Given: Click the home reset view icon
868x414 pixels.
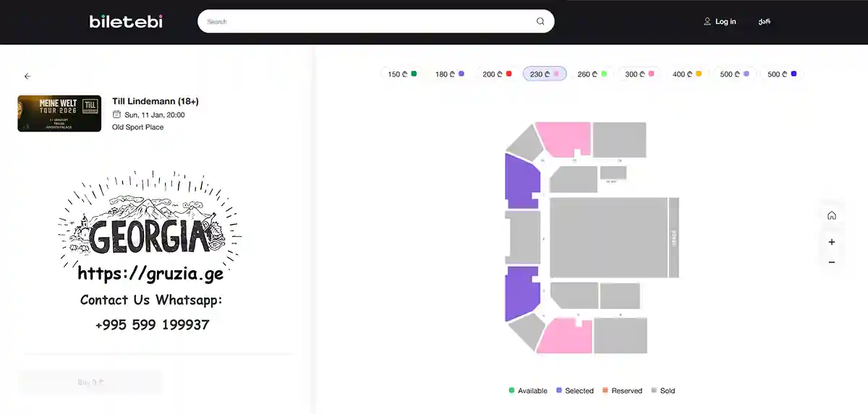Looking at the screenshot, I should (832, 215).
